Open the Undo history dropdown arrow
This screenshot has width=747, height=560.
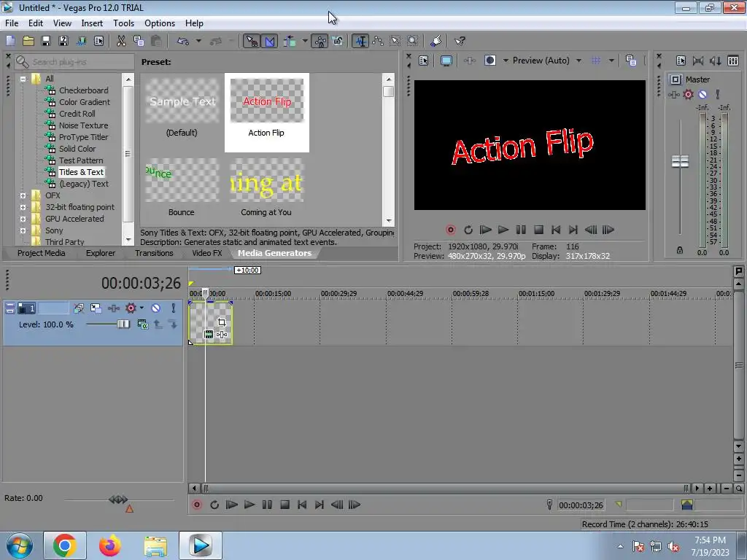click(198, 42)
